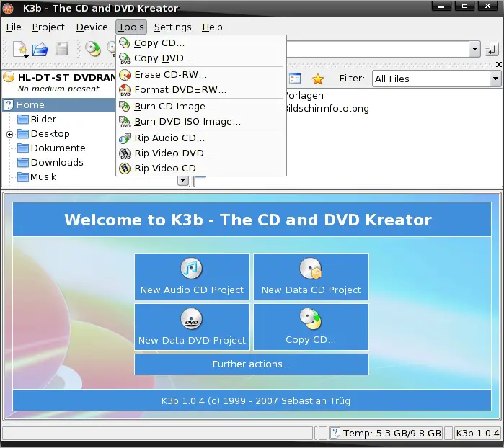Screen dimensions: 504x448
Task: Click the location bar input field
Action: click(x=378, y=50)
